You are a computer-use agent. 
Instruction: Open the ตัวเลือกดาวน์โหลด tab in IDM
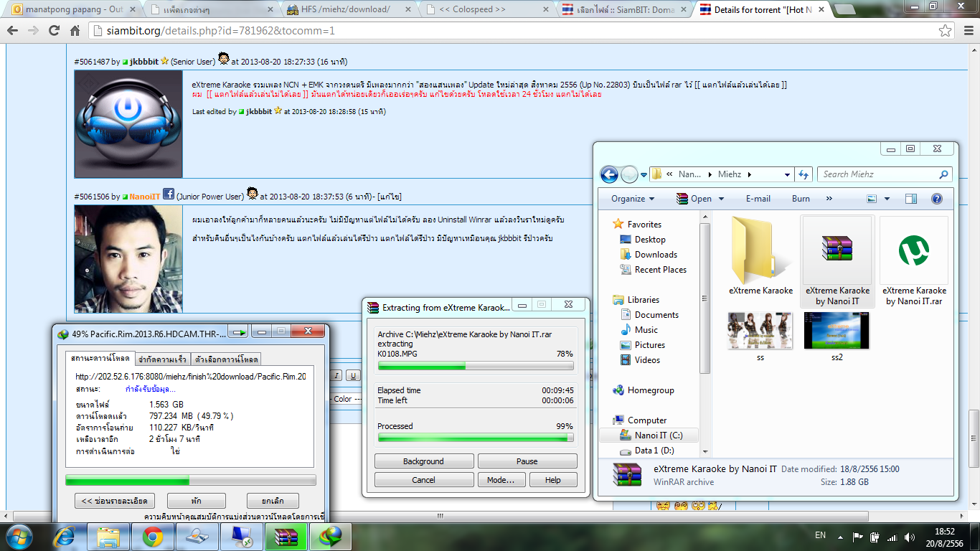(226, 359)
